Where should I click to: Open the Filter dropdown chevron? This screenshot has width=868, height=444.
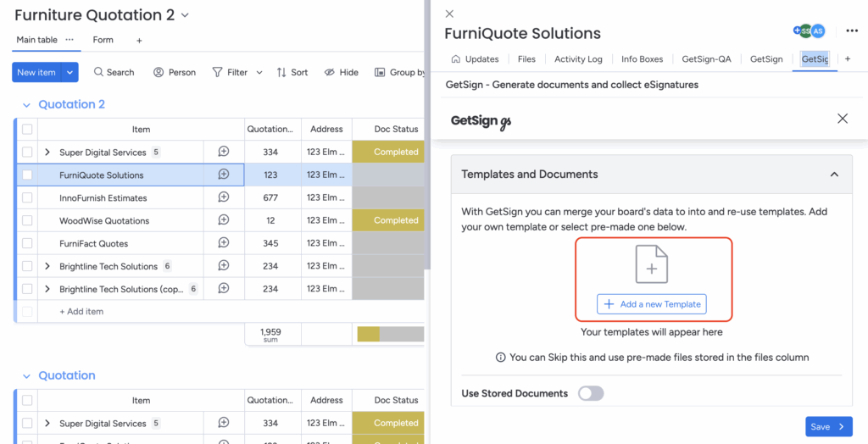[x=259, y=73]
